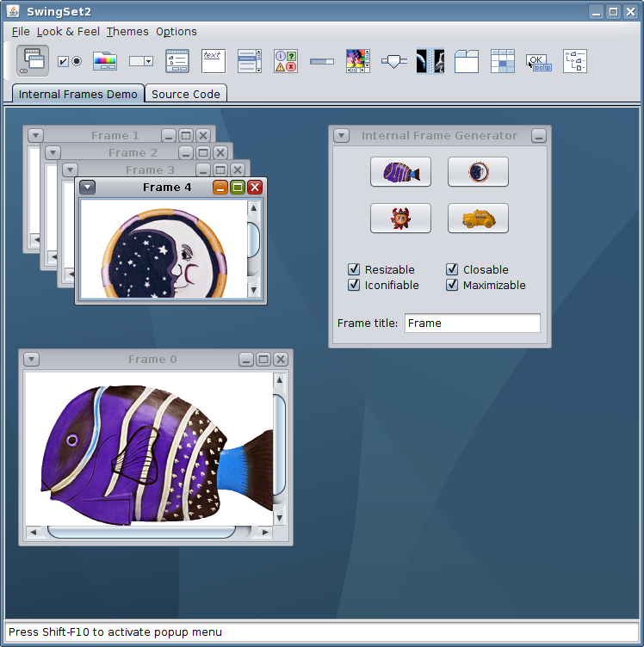
Task: Open the tooltip demo with OK icon
Action: (x=539, y=61)
